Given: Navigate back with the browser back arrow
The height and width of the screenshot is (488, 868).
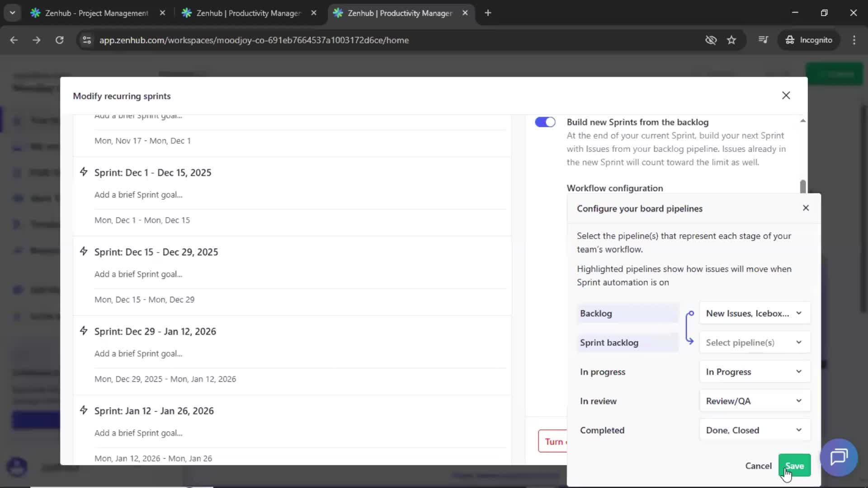Looking at the screenshot, I should pyautogui.click(x=14, y=40).
